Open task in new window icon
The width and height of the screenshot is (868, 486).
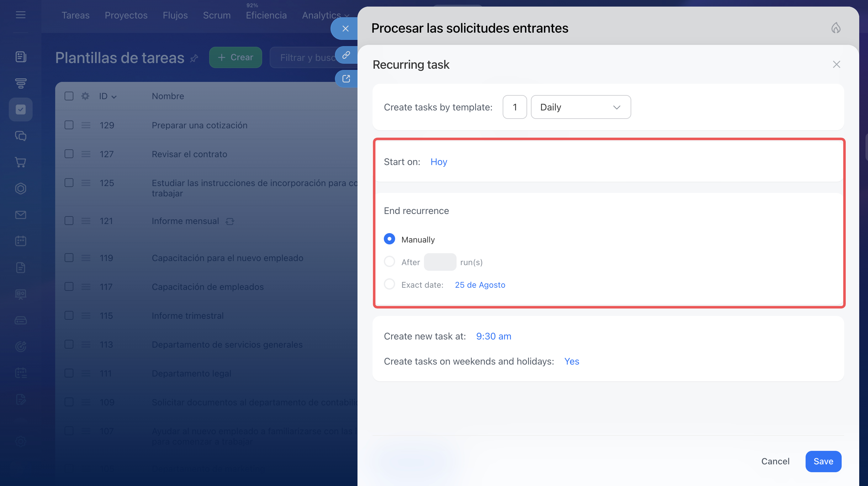(346, 79)
